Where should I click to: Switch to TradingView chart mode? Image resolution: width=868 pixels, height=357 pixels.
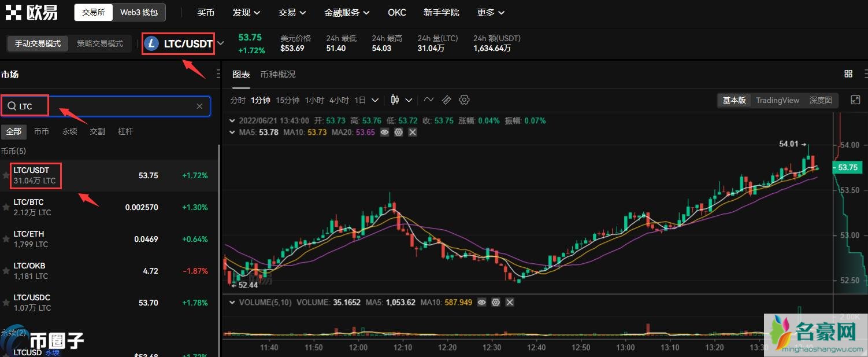tap(777, 100)
